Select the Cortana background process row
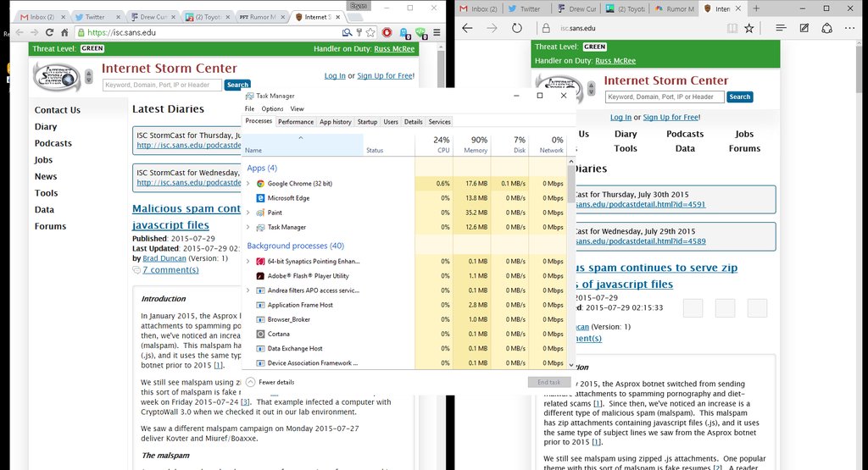Image resolution: width=868 pixels, height=470 pixels. tap(406, 334)
